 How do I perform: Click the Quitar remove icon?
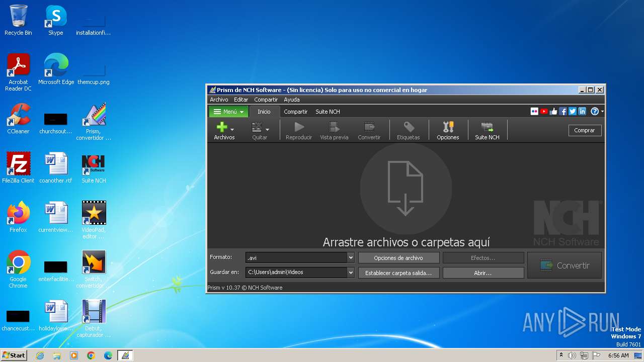[x=257, y=127]
